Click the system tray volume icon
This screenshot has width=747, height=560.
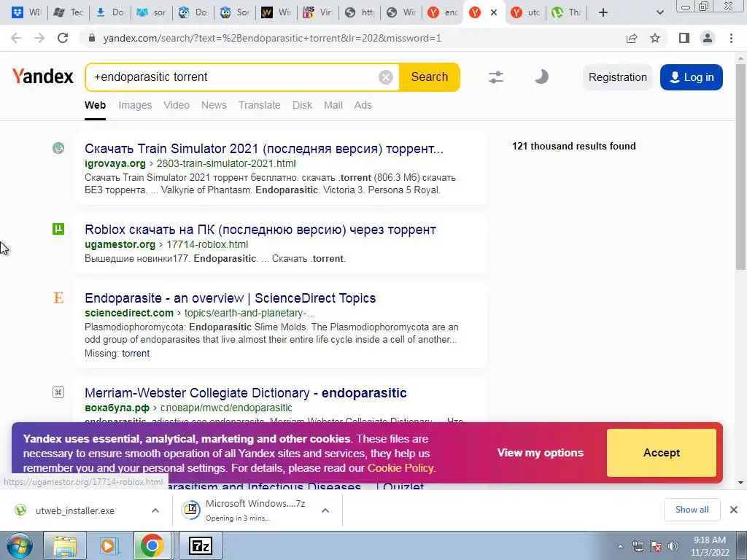673,545
